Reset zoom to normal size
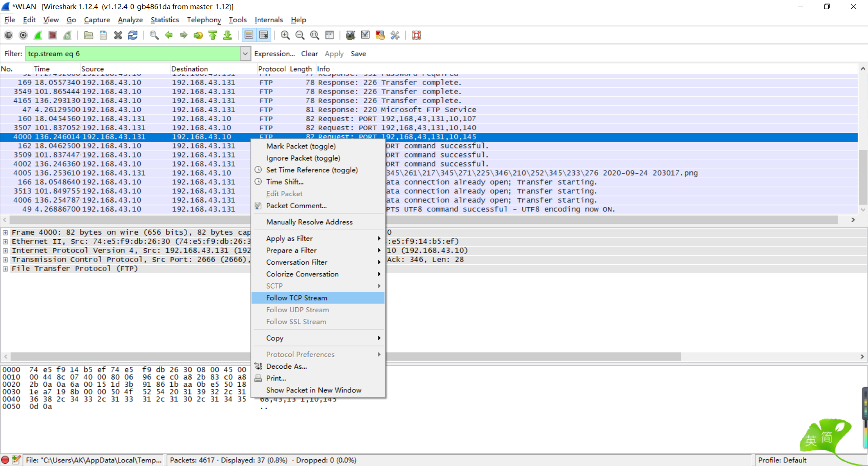 pos(315,35)
